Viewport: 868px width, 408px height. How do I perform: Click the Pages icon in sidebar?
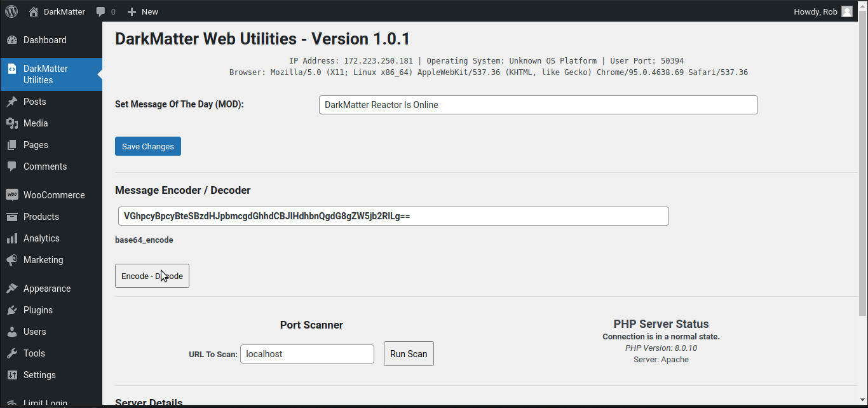tap(12, 145)
